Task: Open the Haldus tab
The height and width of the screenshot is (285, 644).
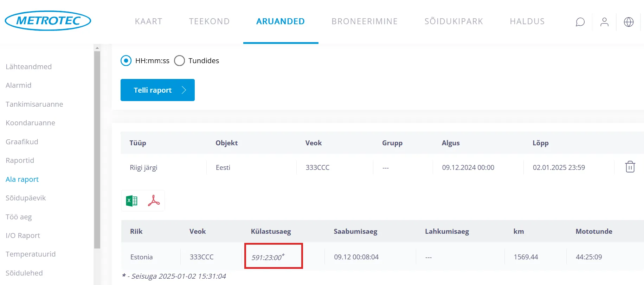Action: tap(527, 21)
